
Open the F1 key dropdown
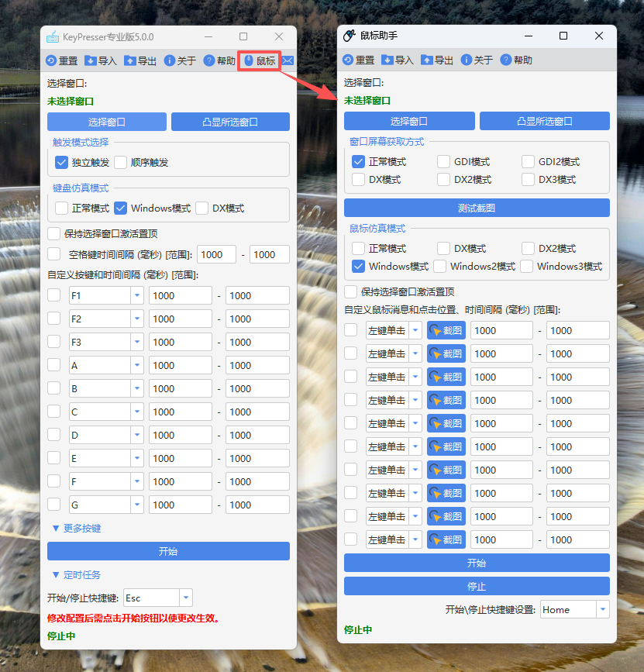pos(137,295)
